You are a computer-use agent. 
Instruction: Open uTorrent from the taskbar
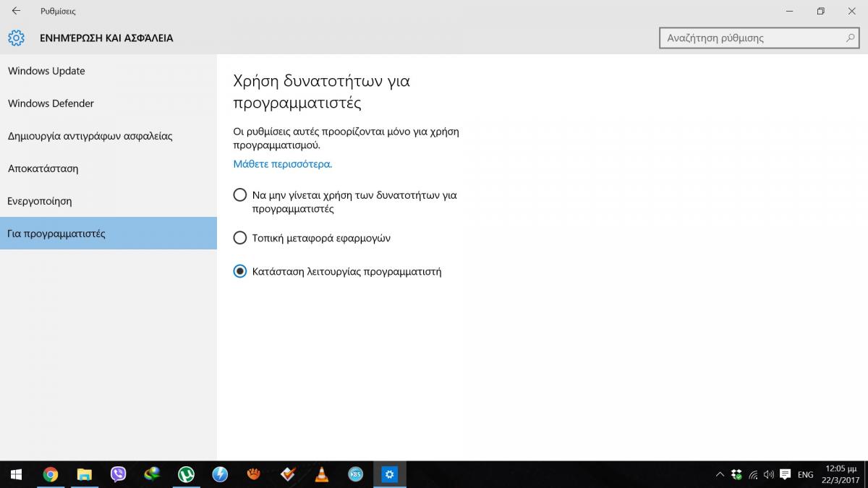coord(186,474)
